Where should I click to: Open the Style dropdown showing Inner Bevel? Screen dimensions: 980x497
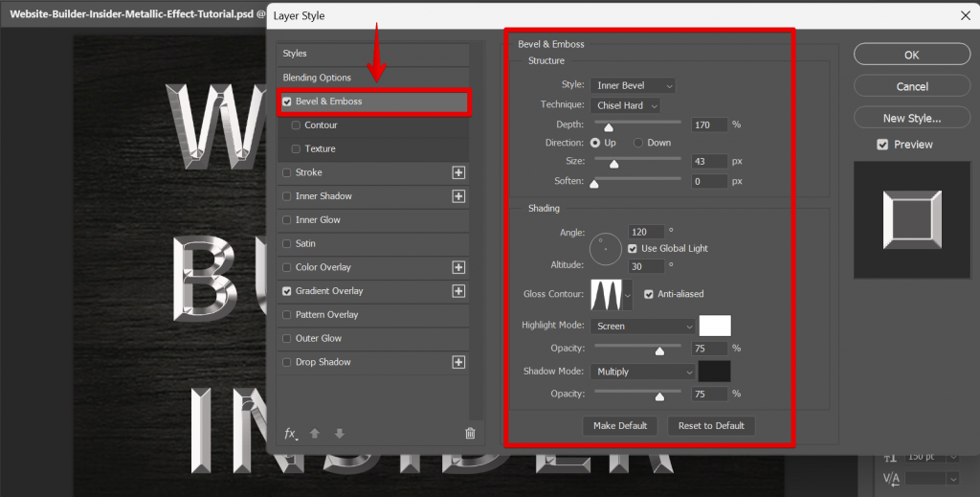[x=633, y=86]
